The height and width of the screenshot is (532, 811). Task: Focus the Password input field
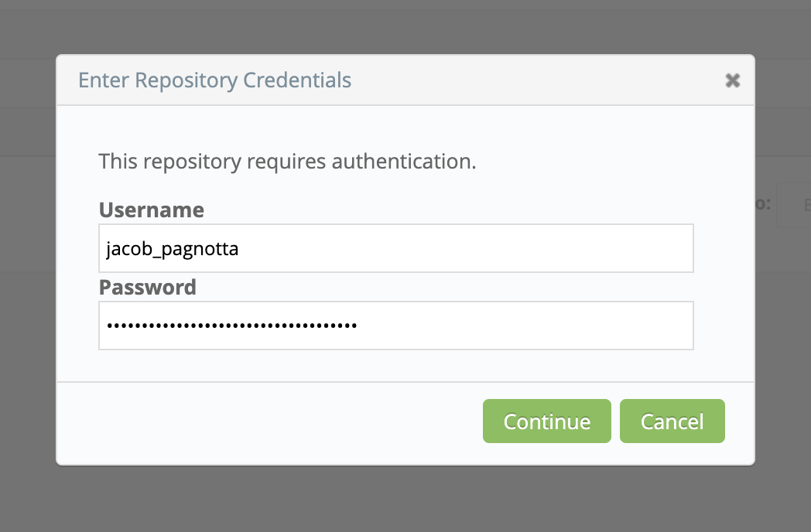395,326
